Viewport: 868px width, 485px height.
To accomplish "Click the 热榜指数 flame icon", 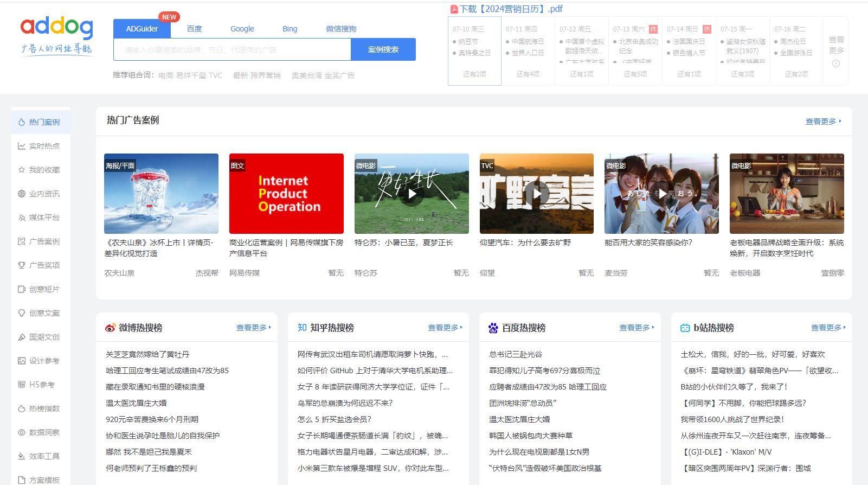I will 22,409.
